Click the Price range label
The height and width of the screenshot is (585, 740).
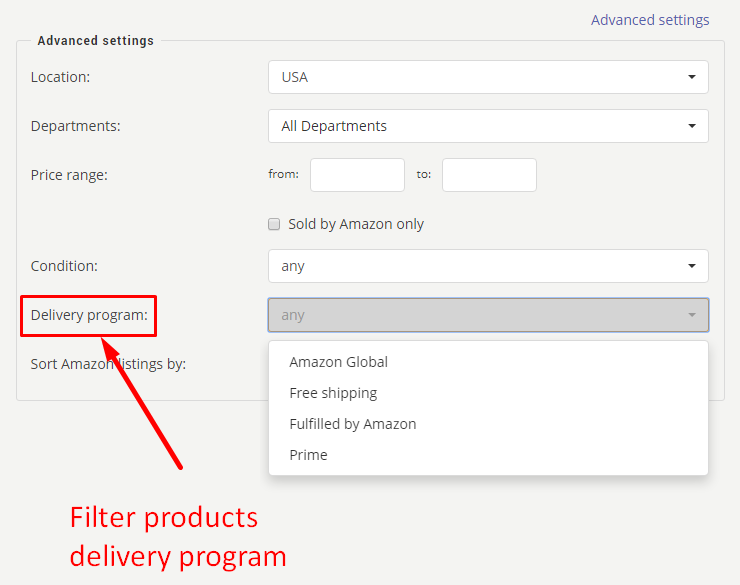coord(69,175)
